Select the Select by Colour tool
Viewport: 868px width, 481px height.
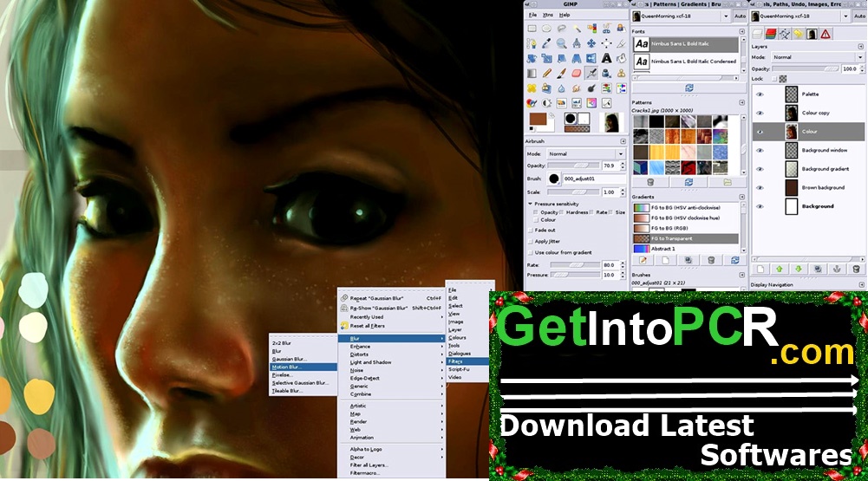tap(591, 29)
